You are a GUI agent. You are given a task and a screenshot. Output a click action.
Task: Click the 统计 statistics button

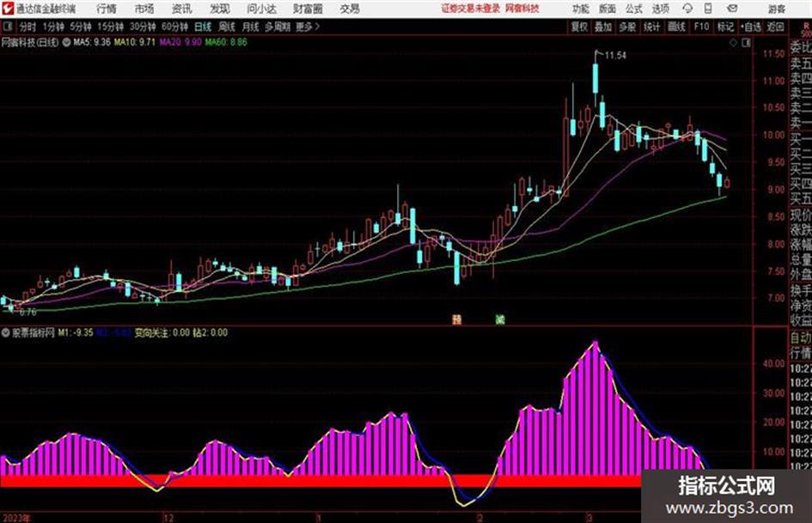point(652,27)
